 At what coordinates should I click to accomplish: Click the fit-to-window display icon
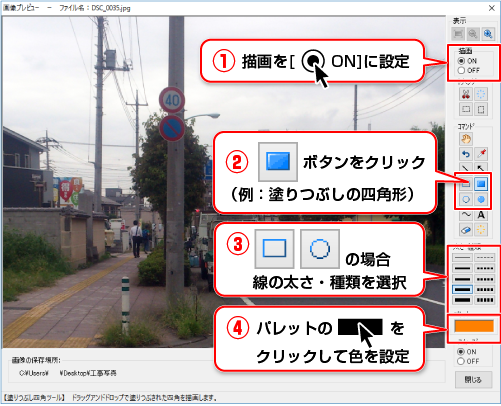tap(458, 34)
